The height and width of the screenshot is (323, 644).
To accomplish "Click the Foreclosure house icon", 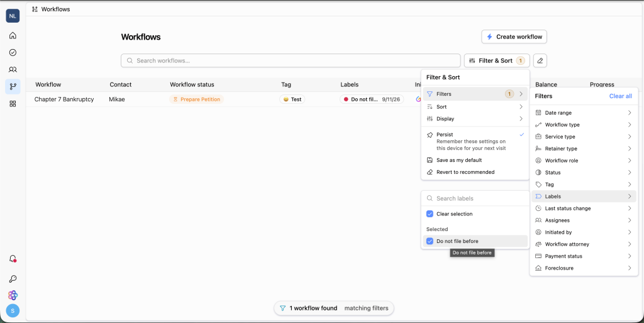I will 538,268.
